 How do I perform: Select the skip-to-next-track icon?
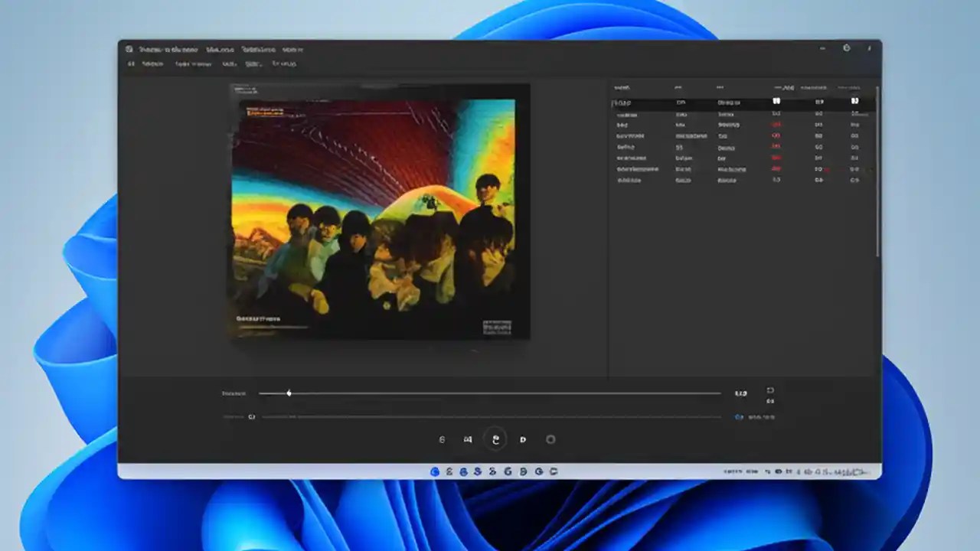(x=523, y=439)
